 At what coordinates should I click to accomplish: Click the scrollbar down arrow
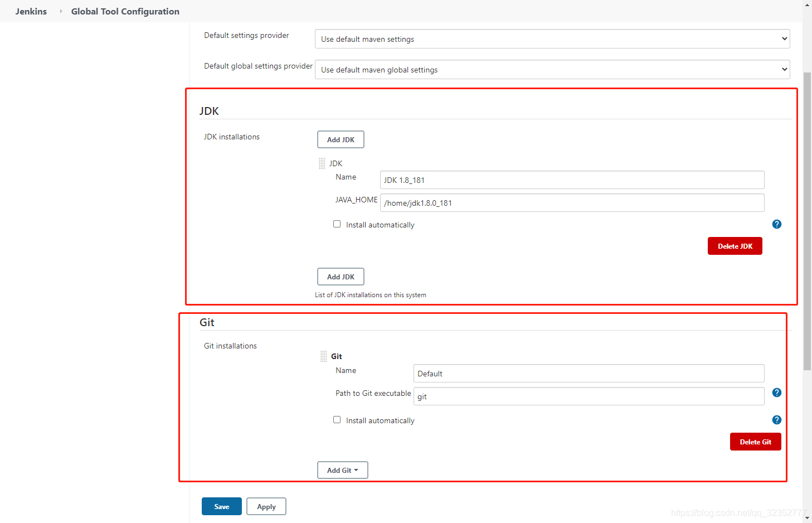807,518
